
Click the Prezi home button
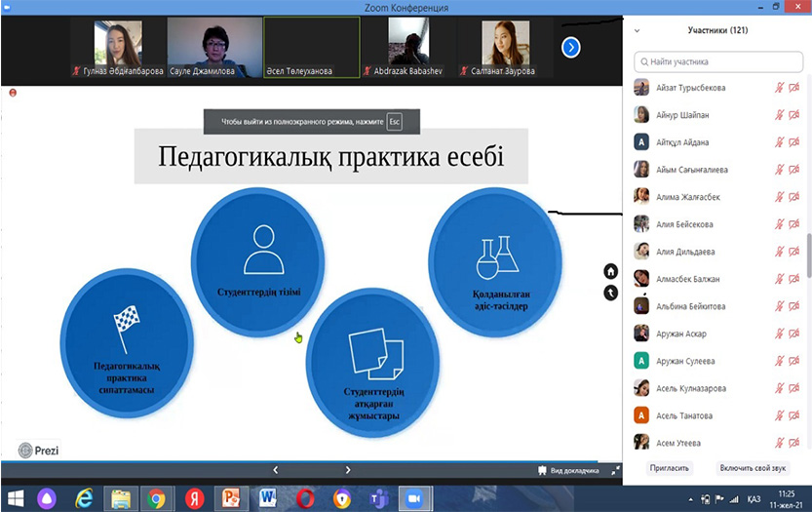(x=610, y=271)
